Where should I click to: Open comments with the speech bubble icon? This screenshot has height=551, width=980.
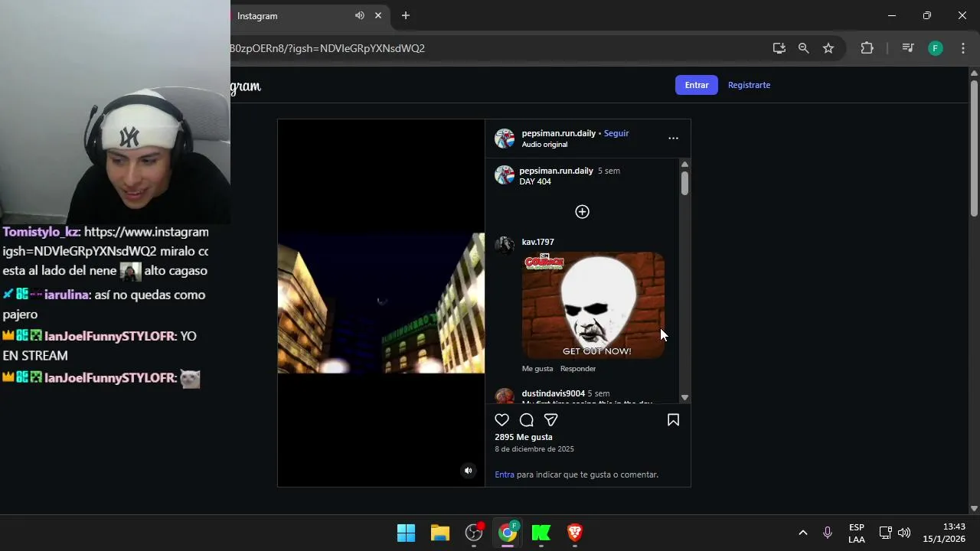[527, 419]
